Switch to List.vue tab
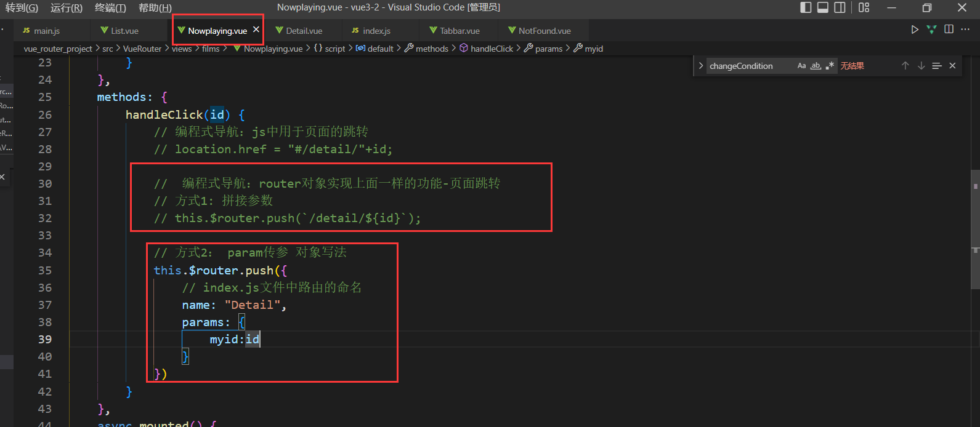Viewport: 980px width, 427px height. click(124, 31)
